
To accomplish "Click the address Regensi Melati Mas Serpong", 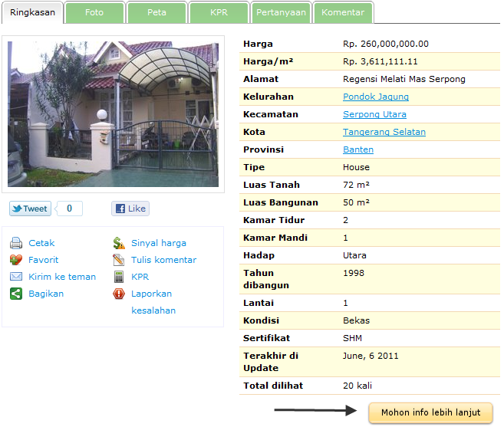I will click(404, 79).
